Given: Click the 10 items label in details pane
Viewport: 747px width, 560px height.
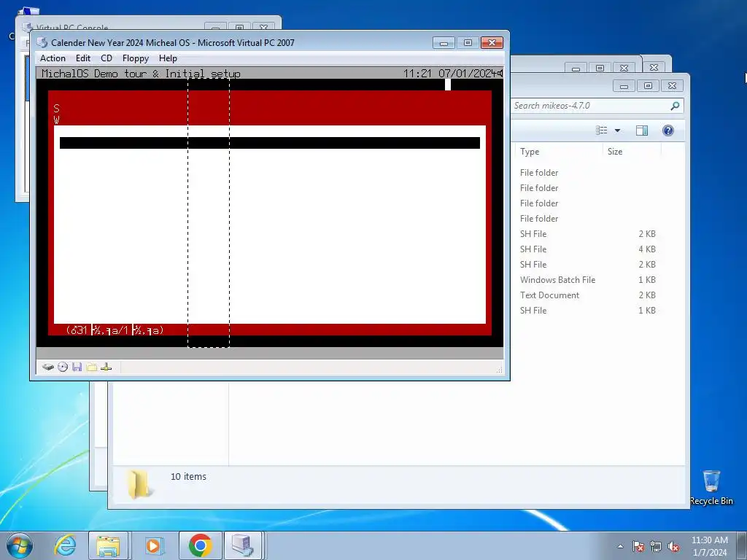Looking at the screenshot, I should [x=188, y=476].
